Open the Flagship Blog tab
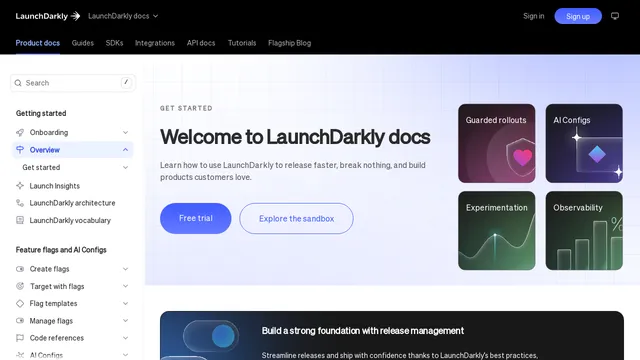640x360 pixels. point(289,43)
